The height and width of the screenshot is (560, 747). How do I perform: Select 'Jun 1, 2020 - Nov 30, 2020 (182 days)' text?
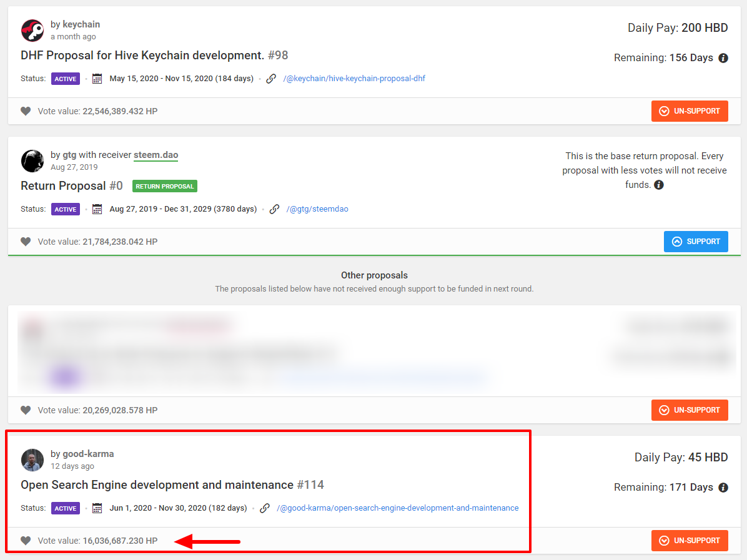[178, 508]
